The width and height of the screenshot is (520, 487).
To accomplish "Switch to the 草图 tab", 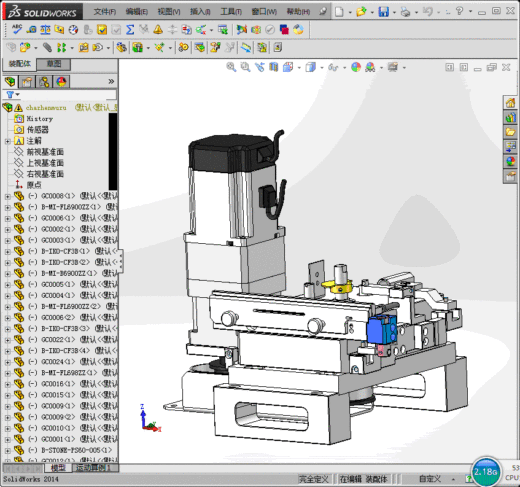I will [54, 64].
